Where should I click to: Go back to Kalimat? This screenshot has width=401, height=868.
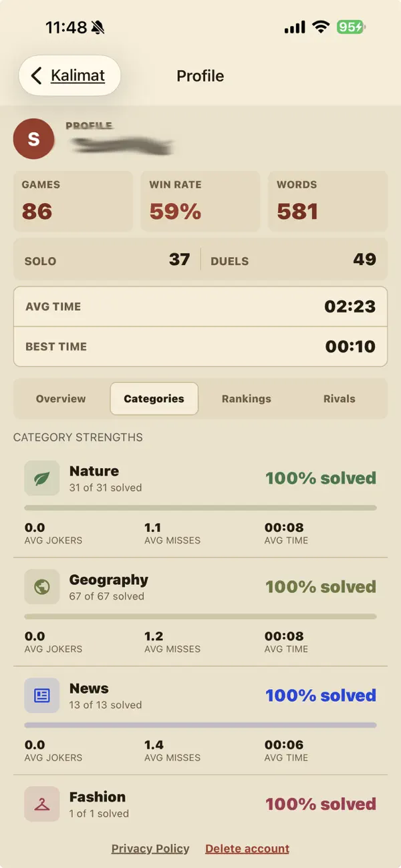coord(70,75)
